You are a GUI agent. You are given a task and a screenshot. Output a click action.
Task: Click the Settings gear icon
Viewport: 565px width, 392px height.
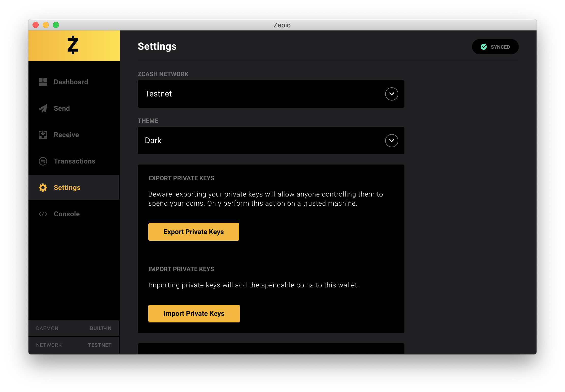[x=43, y=188]
